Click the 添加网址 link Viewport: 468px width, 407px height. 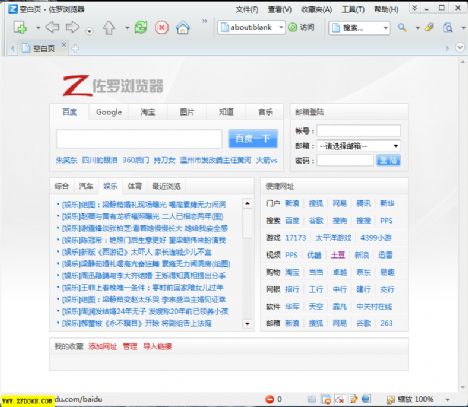pos(102,346)
